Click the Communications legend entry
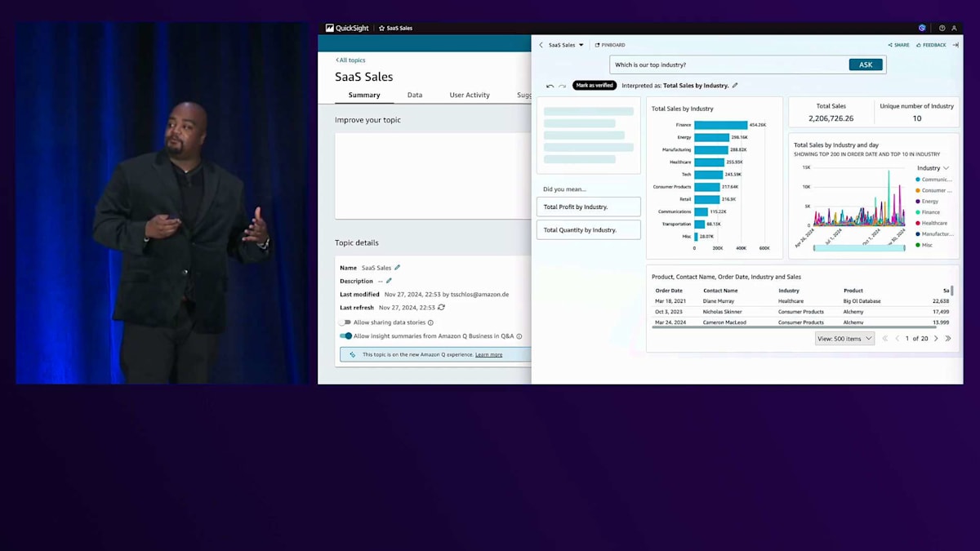 (933, 180)
